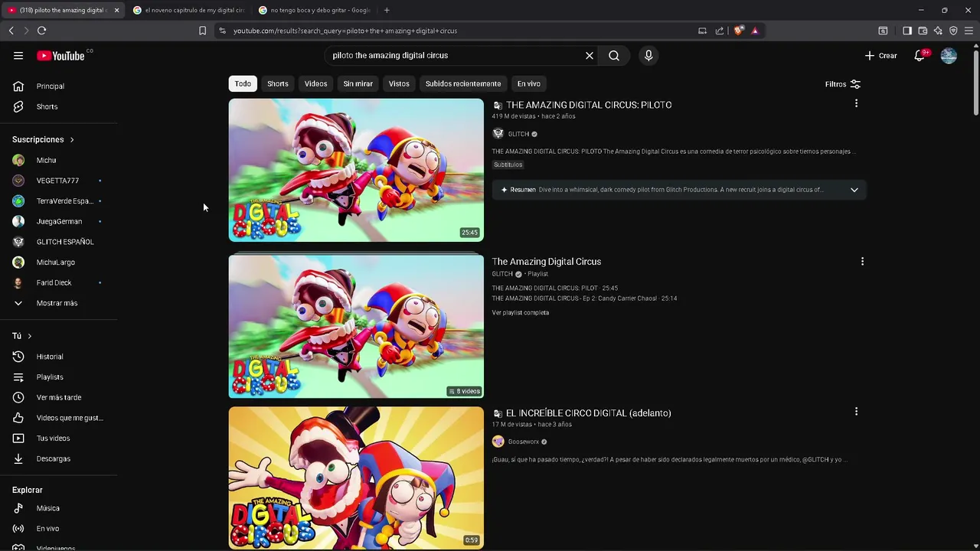980x551 pixels.
Task: Click the YouTube logo
Action: [60, 55]
